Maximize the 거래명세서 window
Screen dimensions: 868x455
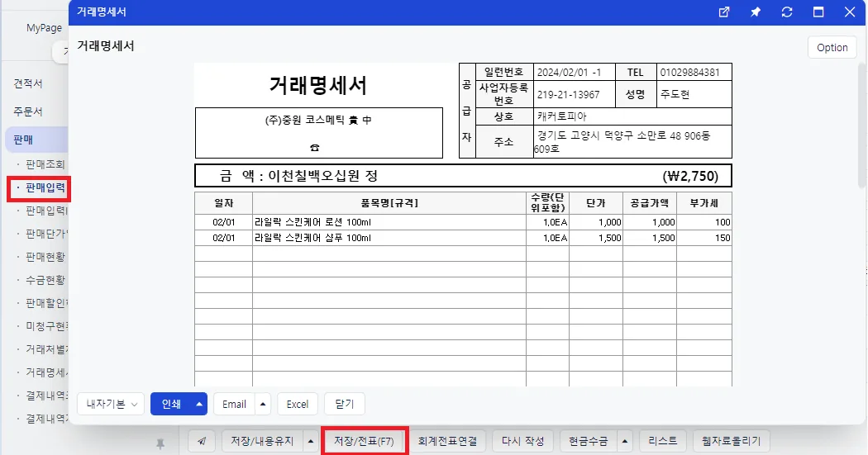818,12
